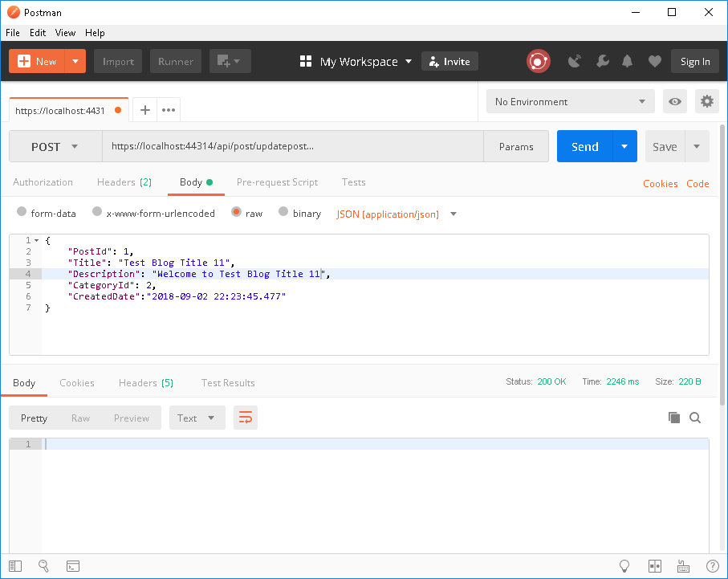Open the workspace grid icon
The height and width of the screenshot is (579, 728).
[306, 61]
